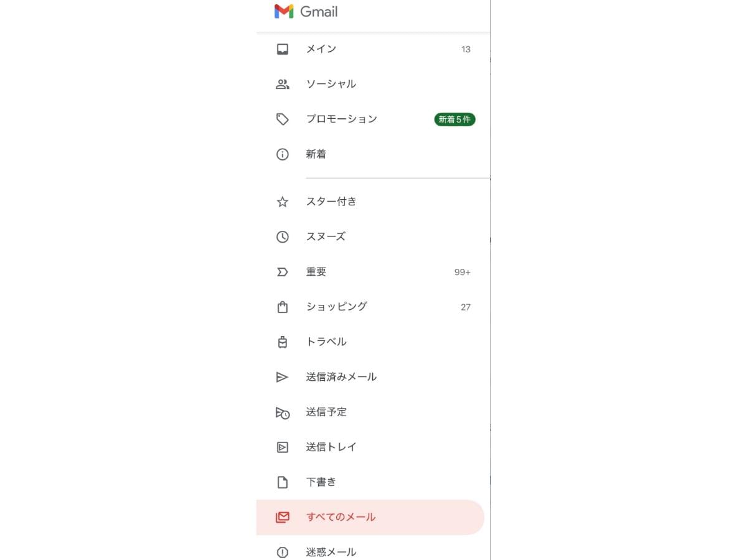747x560 pixels.
Task: Click the ソーシャル people icon
Action: coord(283,83)
